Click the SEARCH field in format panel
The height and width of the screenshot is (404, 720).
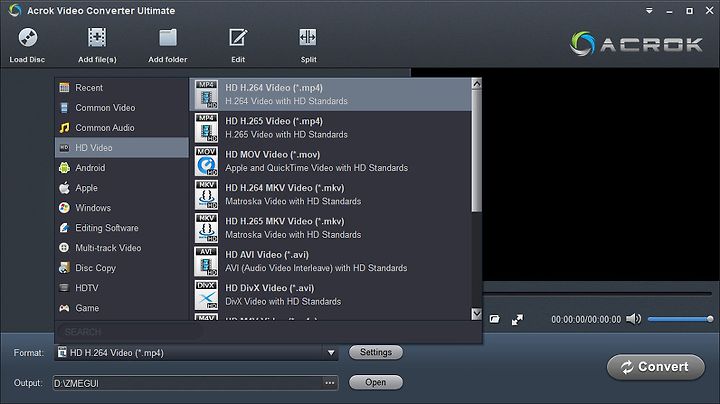[x=129, y=331]
